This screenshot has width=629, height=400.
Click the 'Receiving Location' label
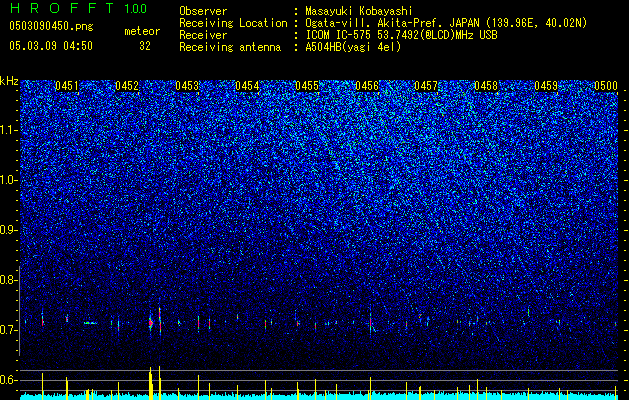[x=233, y=23]
